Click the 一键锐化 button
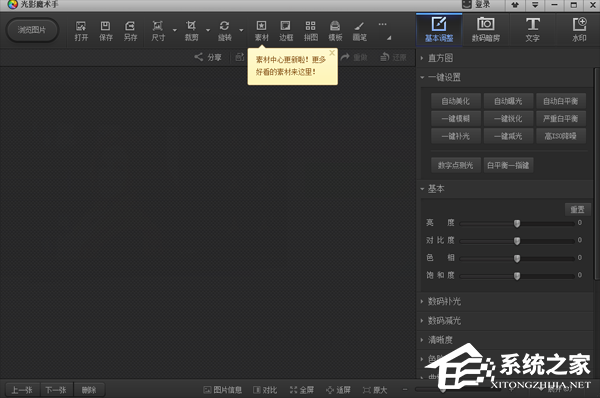The height and width of the screenshot is (398, 600). click(508, 119)
